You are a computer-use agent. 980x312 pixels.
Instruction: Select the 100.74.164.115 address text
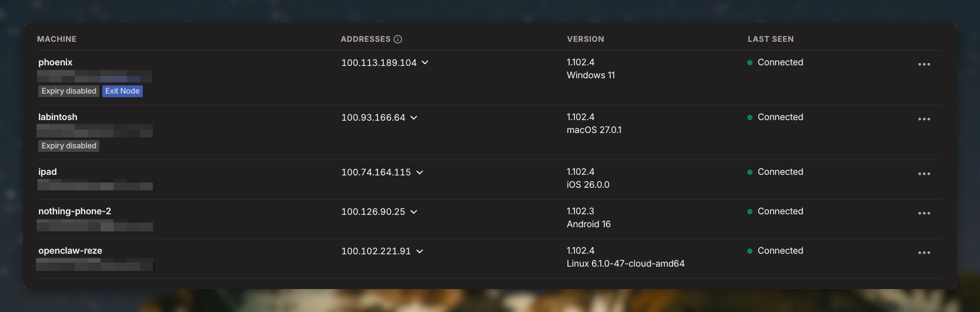pyautogui.click(x=376, y=172)
